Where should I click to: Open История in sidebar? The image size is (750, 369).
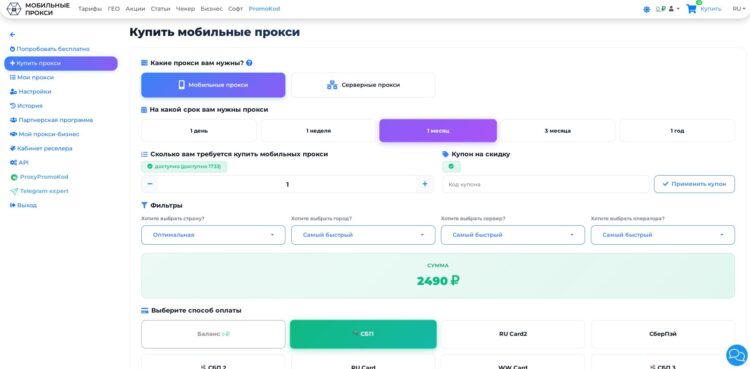tap(26, 106)
